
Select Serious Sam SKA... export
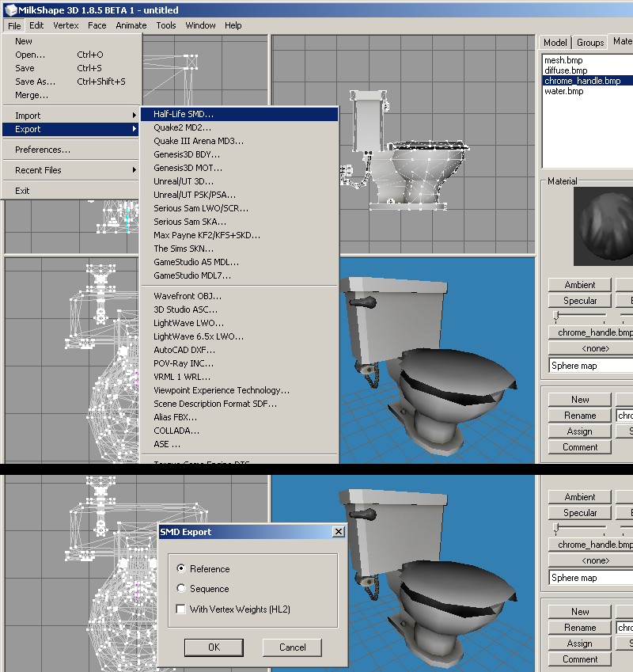pos(240,222)
